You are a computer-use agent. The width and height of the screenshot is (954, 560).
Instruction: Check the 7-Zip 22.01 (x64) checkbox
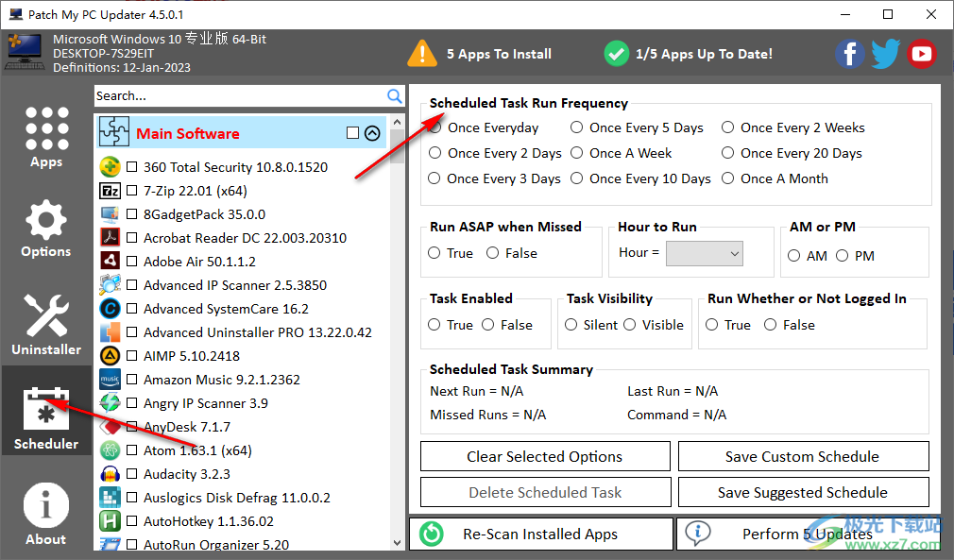[x=132, y=191]
